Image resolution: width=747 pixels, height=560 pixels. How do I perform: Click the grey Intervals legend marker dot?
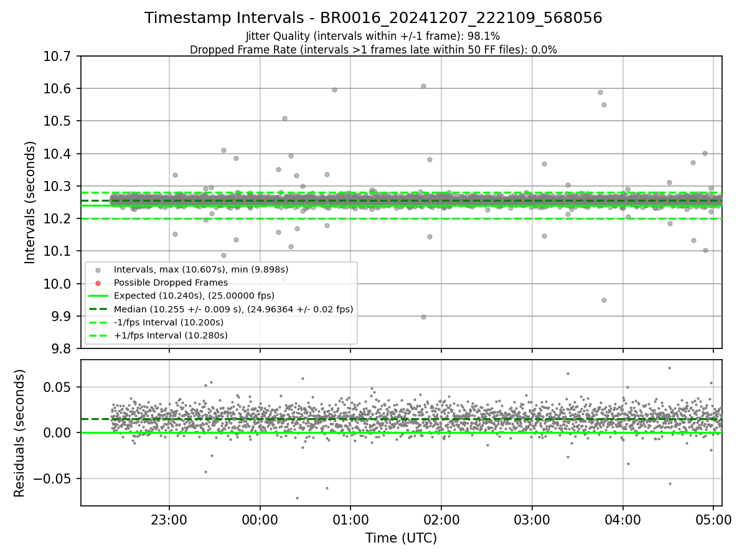98,270
